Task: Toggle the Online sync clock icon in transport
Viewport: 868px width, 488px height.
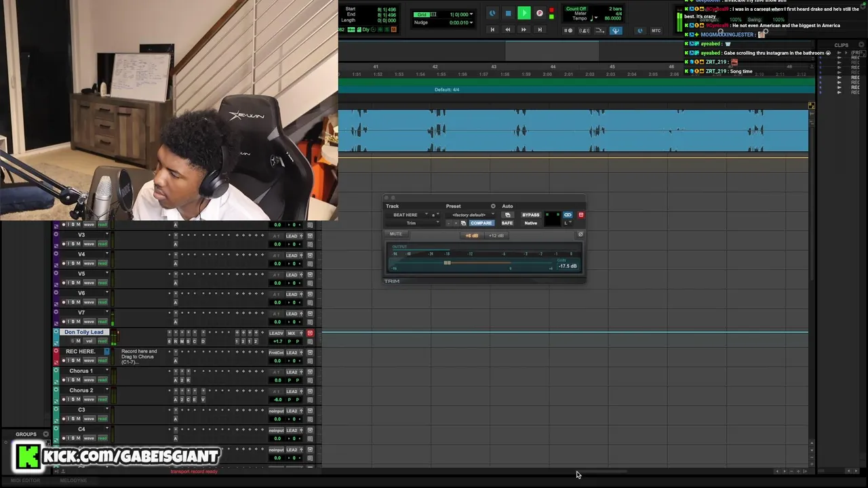Action: pyautogui.click(x=492, y=13)
